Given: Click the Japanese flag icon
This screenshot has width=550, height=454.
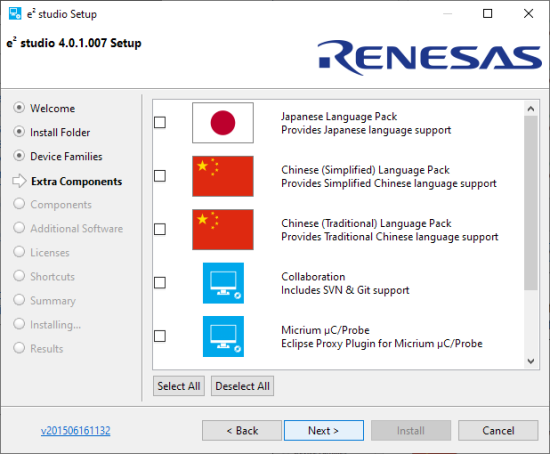Looking at the screenshot, I should (223, 123).
